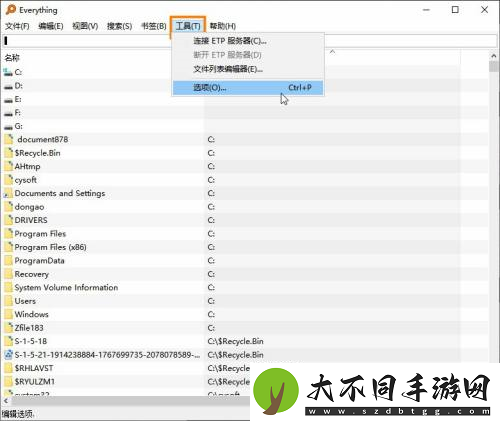Viewport: 500px width, 421px height.
Task: Click the cysoft folder icon
Action: coord(9,180)
